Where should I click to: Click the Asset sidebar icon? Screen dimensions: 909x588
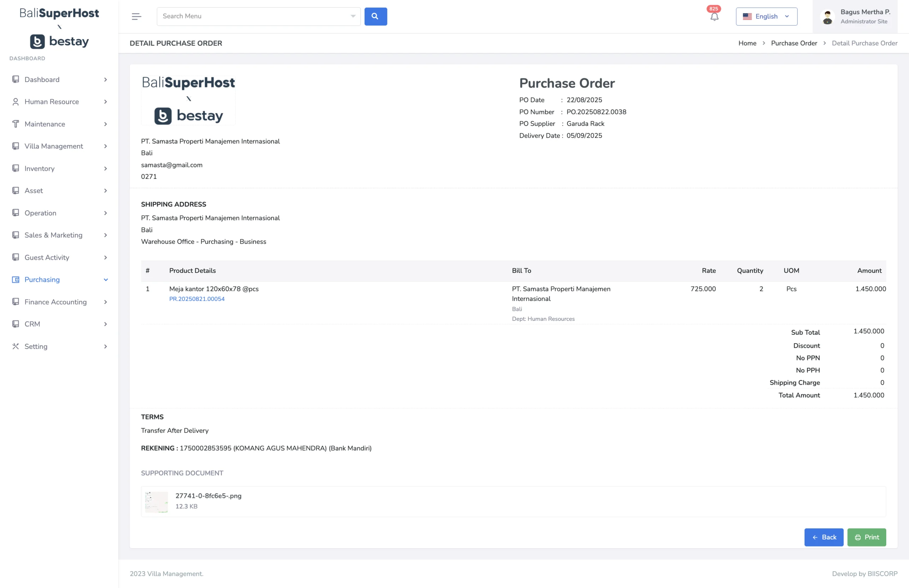point(16,191)
